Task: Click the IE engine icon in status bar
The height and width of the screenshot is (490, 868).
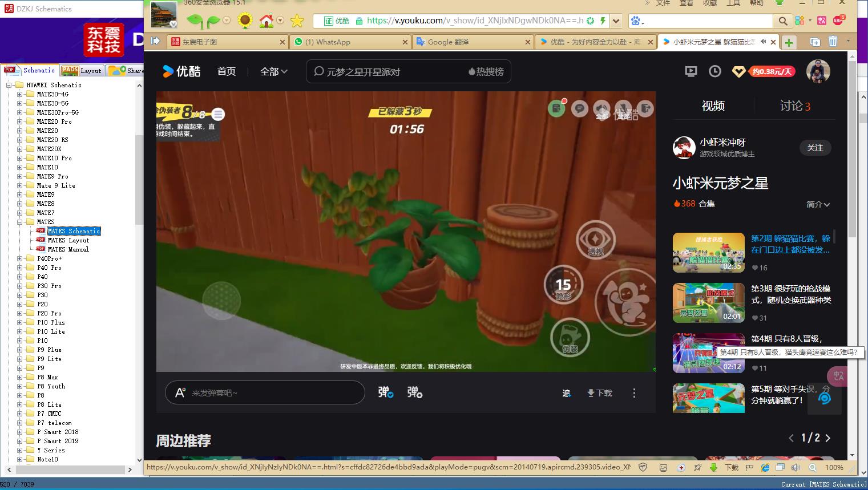Action: 765,467
